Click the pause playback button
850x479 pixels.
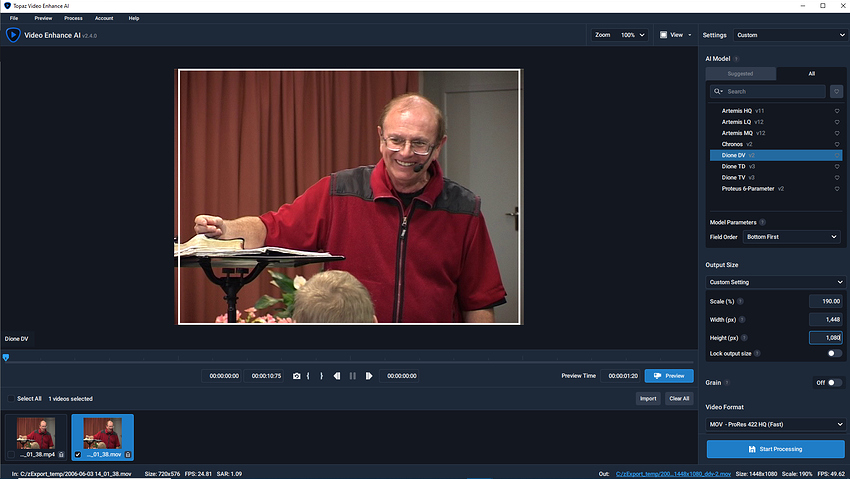point(353,376)
